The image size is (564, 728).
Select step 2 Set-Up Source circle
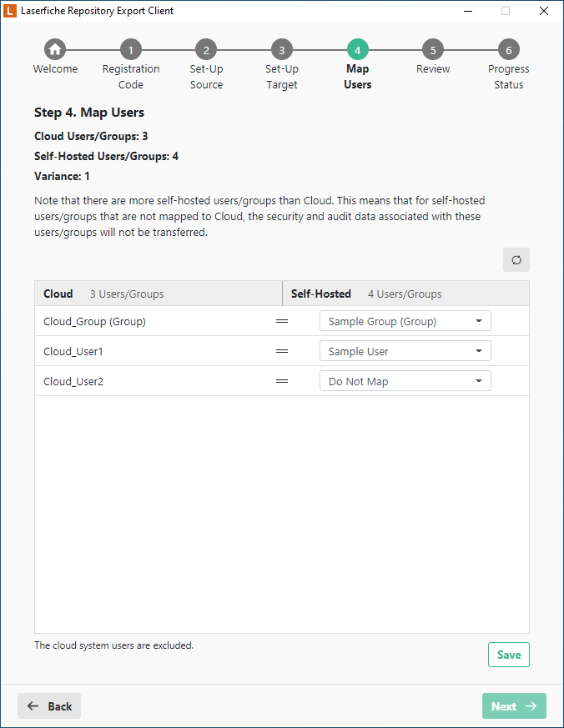(x=206, y=49)
